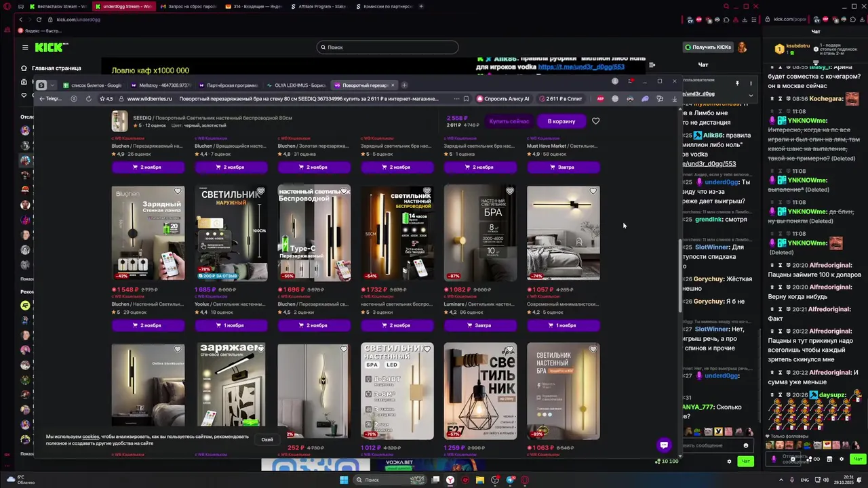The width and height of the screenshot is (868, 488).
Task: Open the Kick hamburger menu
Action: [25, 47]
